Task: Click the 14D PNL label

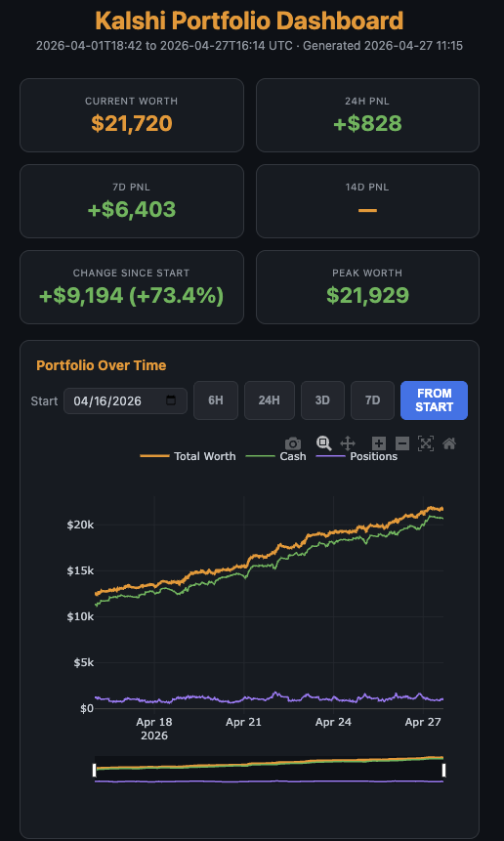Action: pos(367,188)
